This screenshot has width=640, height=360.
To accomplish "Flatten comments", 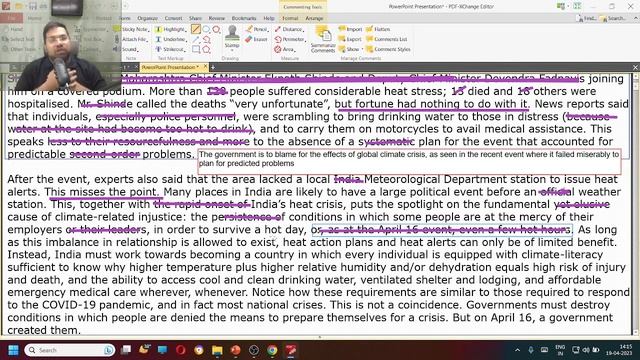I will point(378,29).
